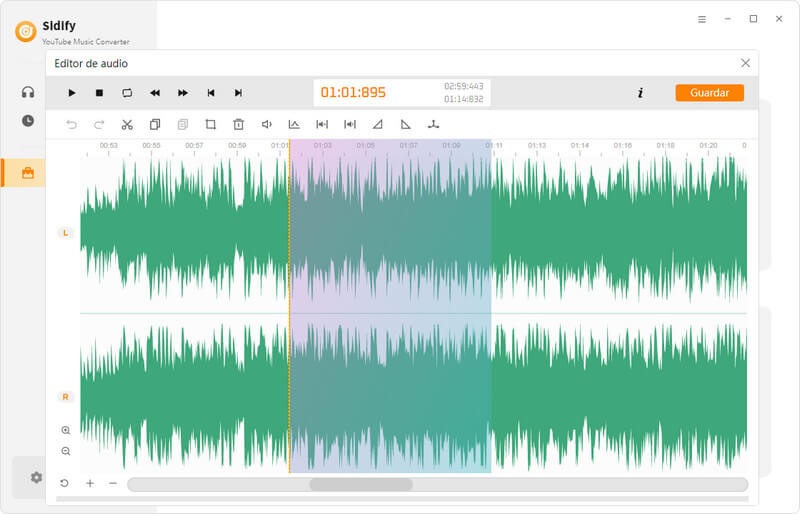The image size is (800, 514).
Task: Click the Guardar button
Action: point(709,93)
